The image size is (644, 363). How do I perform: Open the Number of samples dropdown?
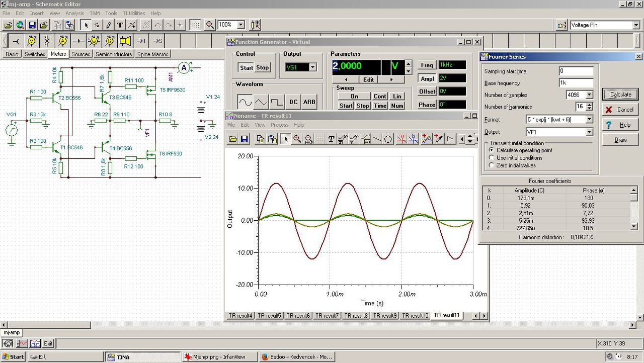click(x=589, y=95)
